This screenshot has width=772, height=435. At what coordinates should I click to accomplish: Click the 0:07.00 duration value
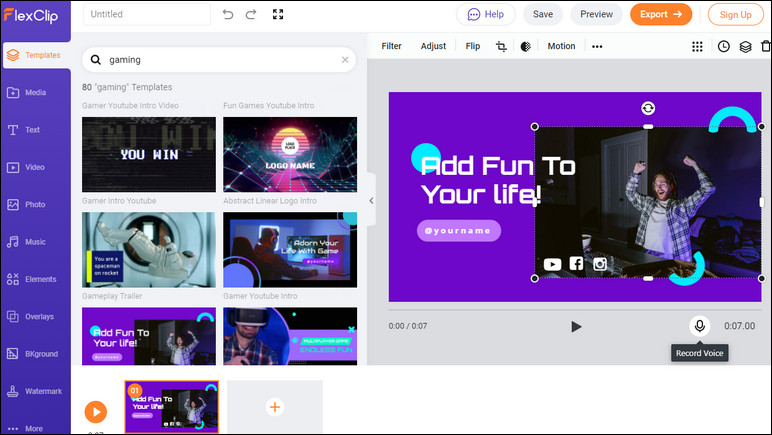point(739,326)
